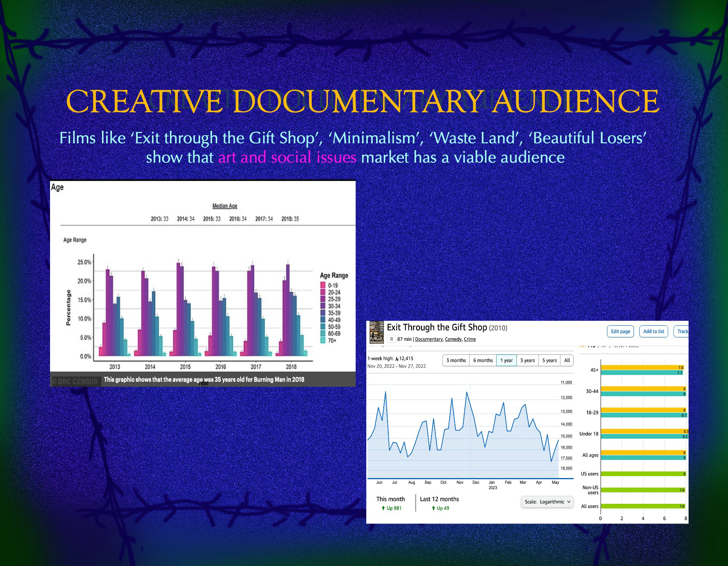Select the 6 months range tab
Image resolution: width=728 pixels, height=566 pixels.
[x=483, y=361]
